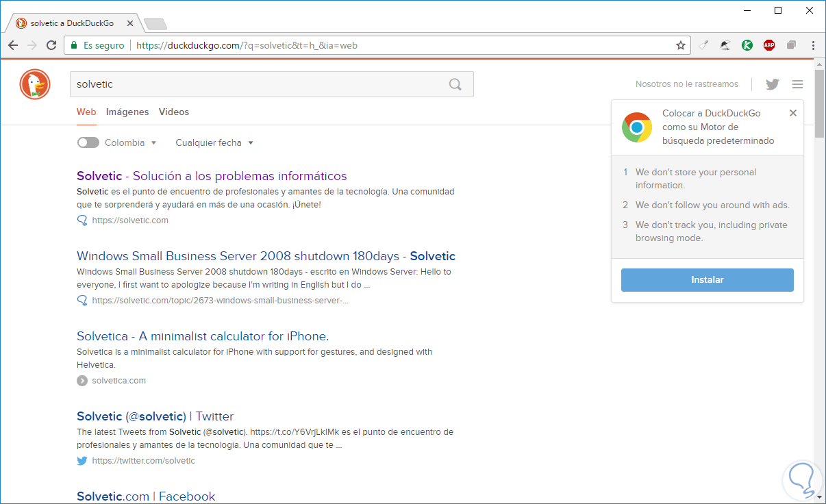The width and height of the screenshot is (826, 504).
Task: Click the Instalar button
Action: 708,280
